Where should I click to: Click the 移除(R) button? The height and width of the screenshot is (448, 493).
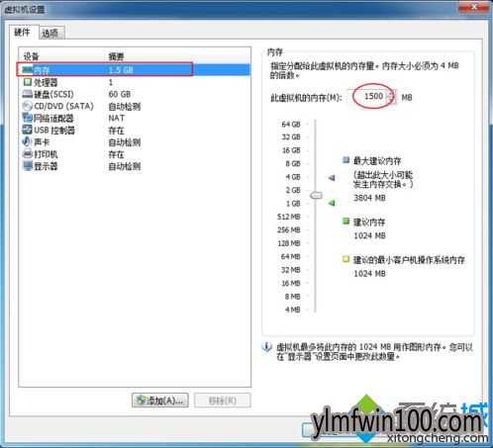coord(223,401)
